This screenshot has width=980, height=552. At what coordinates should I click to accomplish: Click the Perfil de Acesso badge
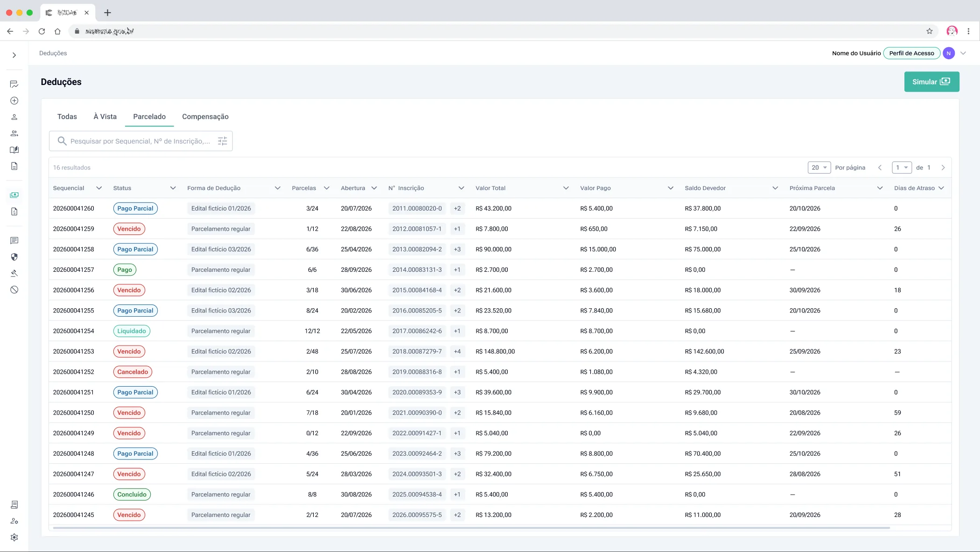click(911, 53)
